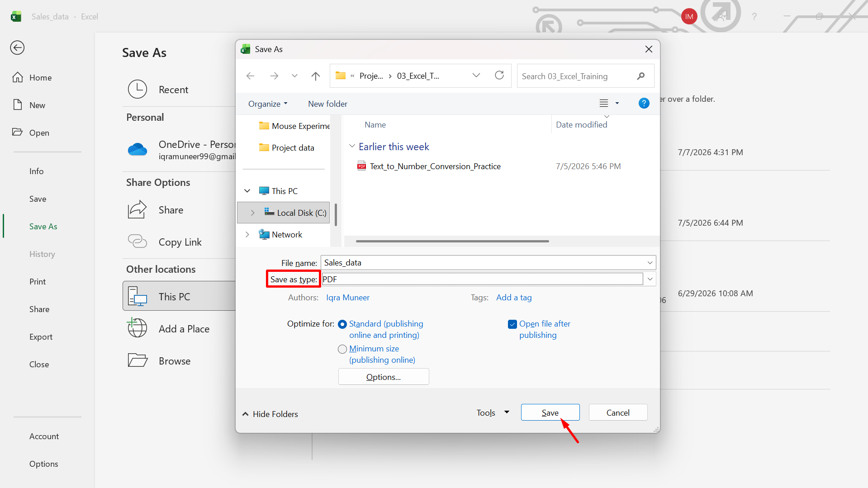Screen dimensions: 868x488
Task: Open the Tools dropdown menu
Action: (x=493, y=412)
